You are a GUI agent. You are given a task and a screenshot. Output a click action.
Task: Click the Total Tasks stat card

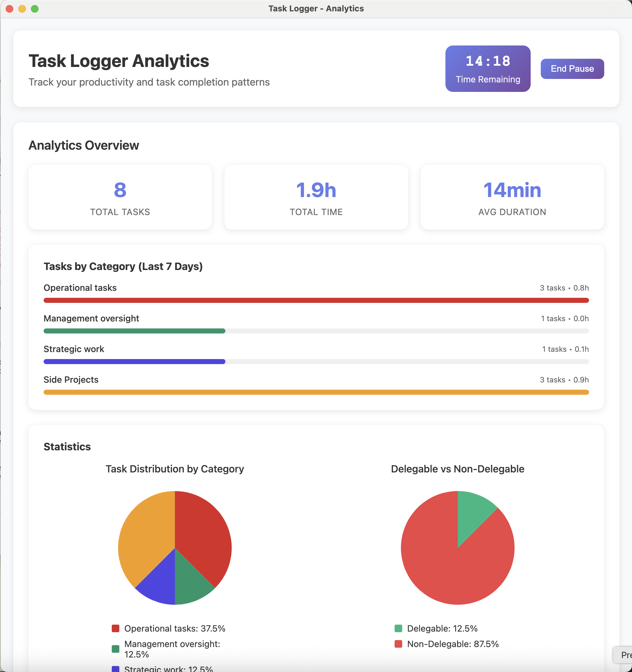pos(120,197)
